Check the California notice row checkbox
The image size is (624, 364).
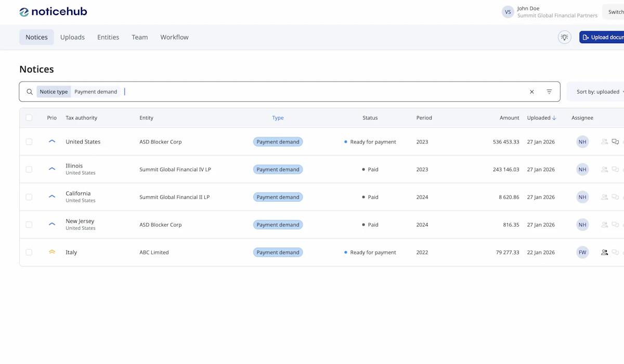tap(29, 197)
